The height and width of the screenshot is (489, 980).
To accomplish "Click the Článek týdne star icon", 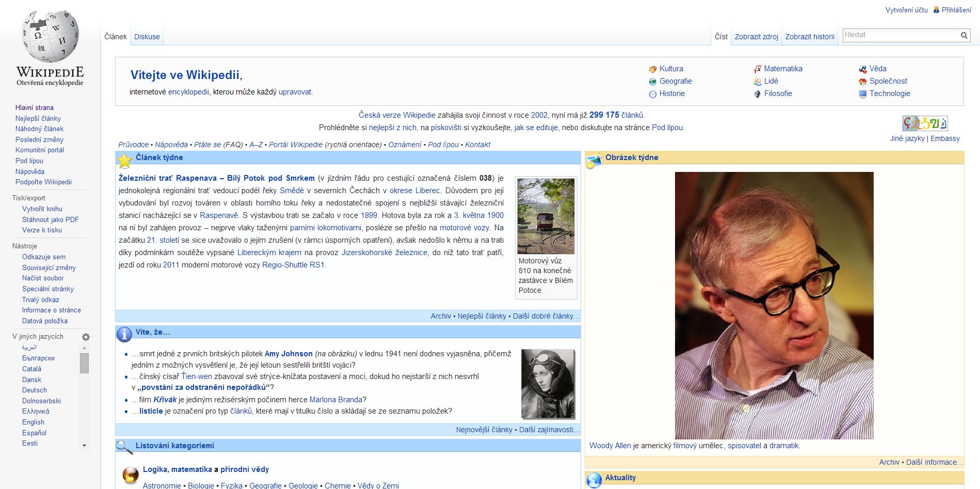I will coord(124,161).
